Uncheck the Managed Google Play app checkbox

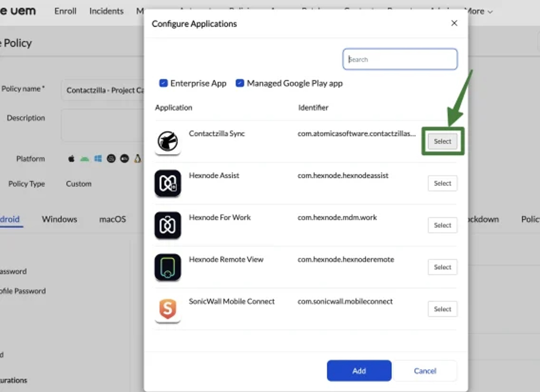[x=240, y=83]
